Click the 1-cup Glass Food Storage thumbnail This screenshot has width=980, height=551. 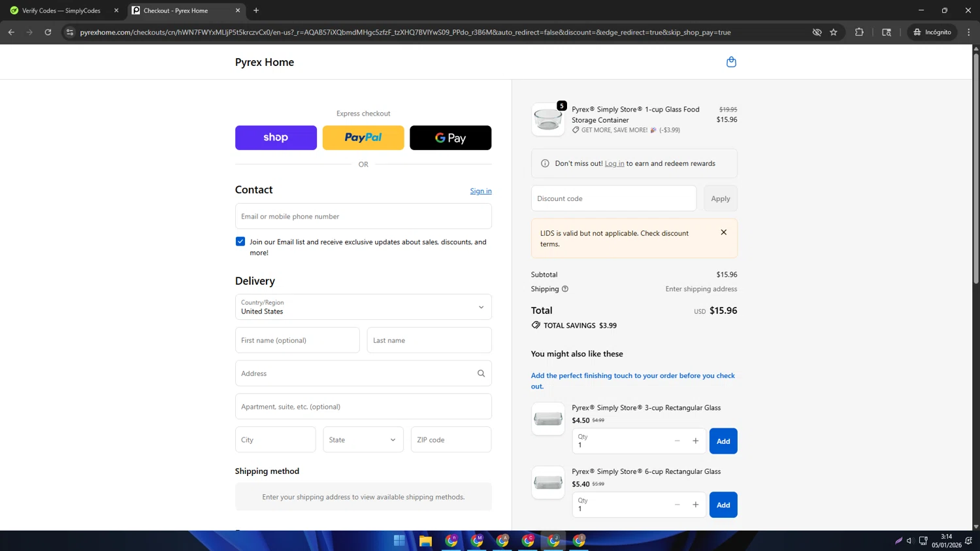coord(547,119)
